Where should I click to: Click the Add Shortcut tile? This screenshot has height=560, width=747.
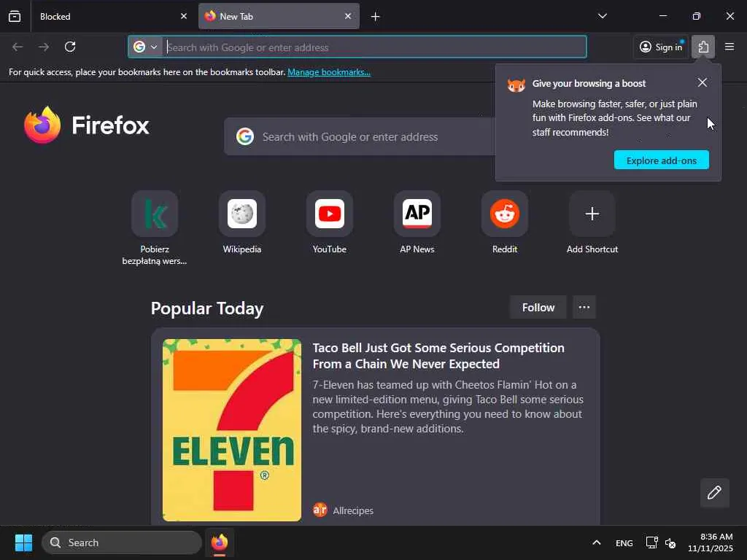(x=592, y=222)
